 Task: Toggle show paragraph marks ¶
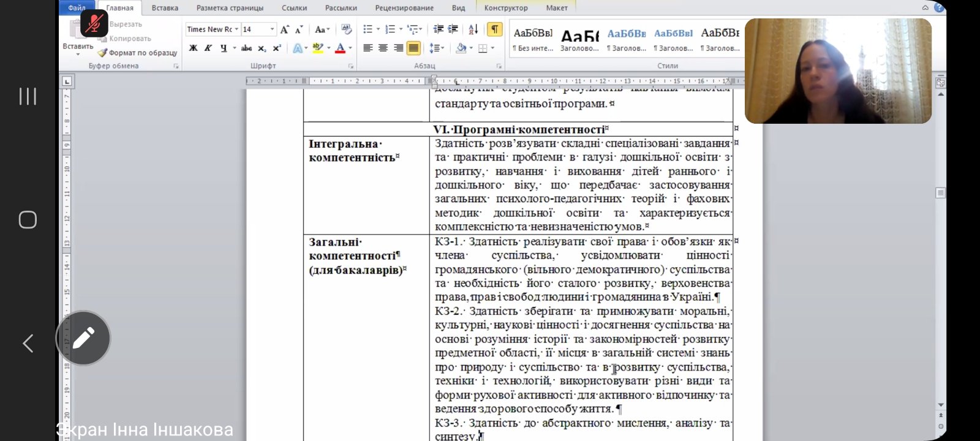coord(494,29)
